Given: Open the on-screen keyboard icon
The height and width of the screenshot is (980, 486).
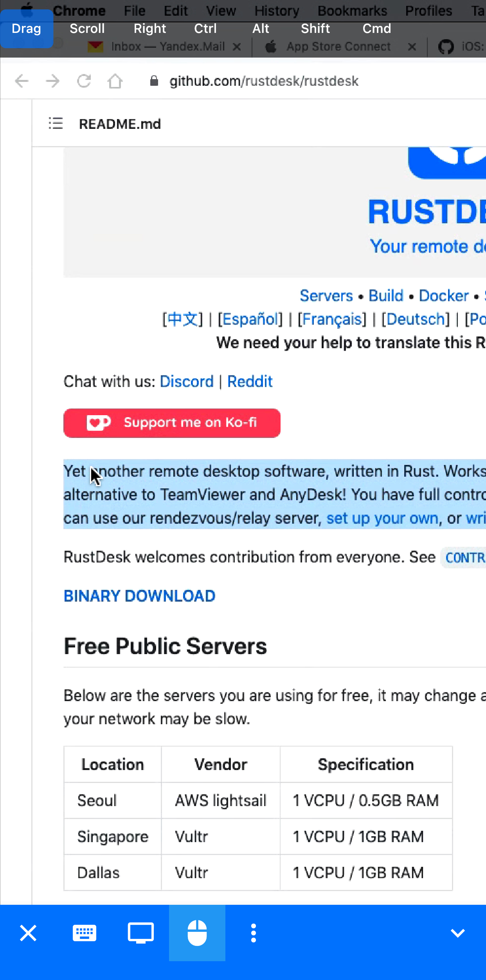Looking at the screenshot, I should [x=85, y=933].
